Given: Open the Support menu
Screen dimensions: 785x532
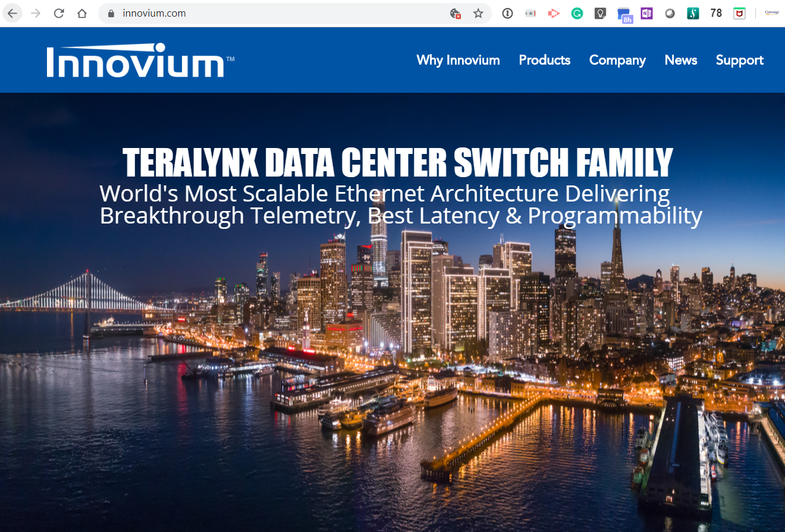Looking at the screenshot, I should [x=739, y=60].
